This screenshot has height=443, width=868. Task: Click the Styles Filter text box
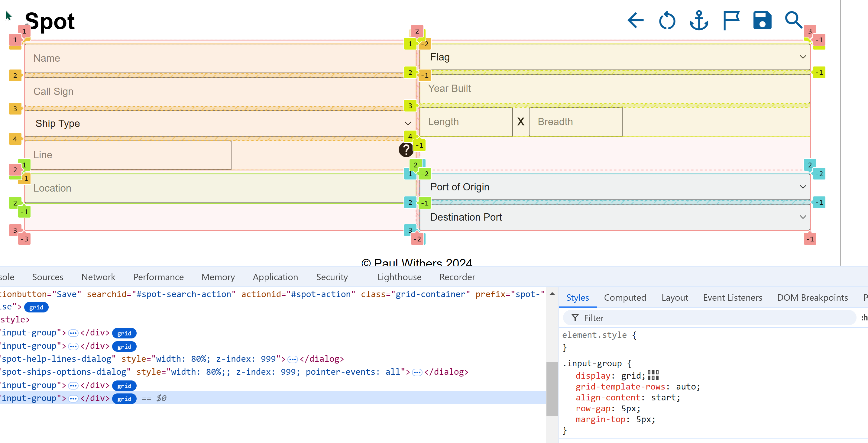[709, 318]
